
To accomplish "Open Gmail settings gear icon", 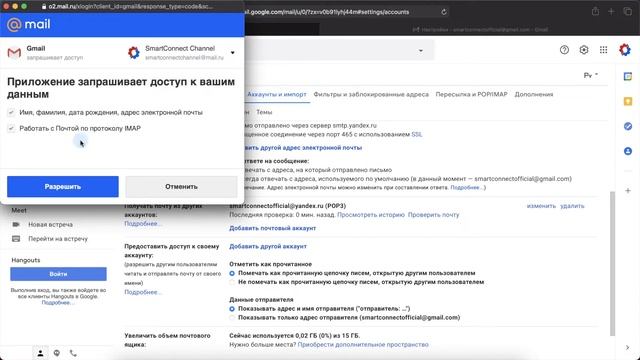I will (584, 50).
